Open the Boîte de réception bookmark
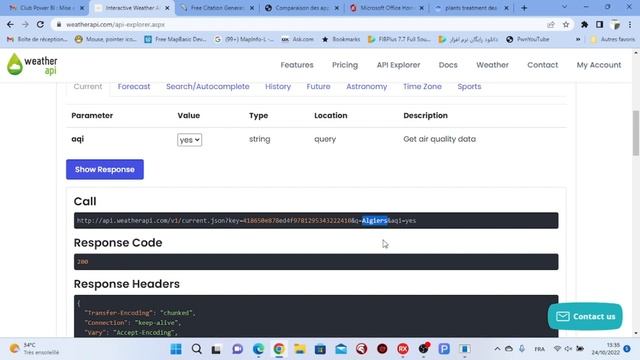Image resolution: width=640 pixels, height=360 pixels. [37, 39]
